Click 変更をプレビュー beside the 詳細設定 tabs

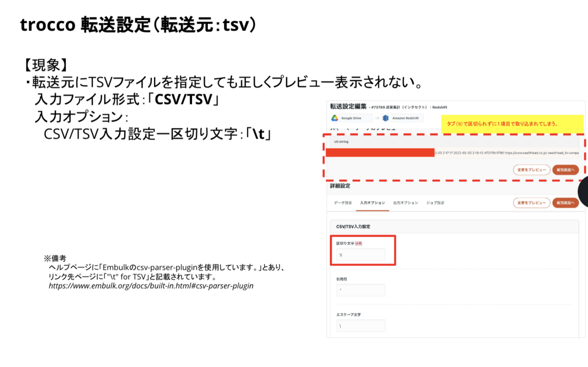pyautogui.click(x=531, y=203)
